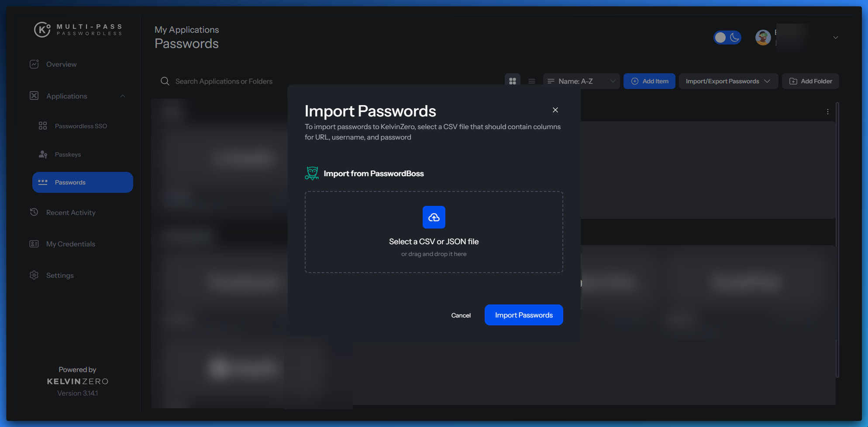The image size is (868, 427).
Task: Go to Passkeys in the sidebar
Action: coord(68,154)
